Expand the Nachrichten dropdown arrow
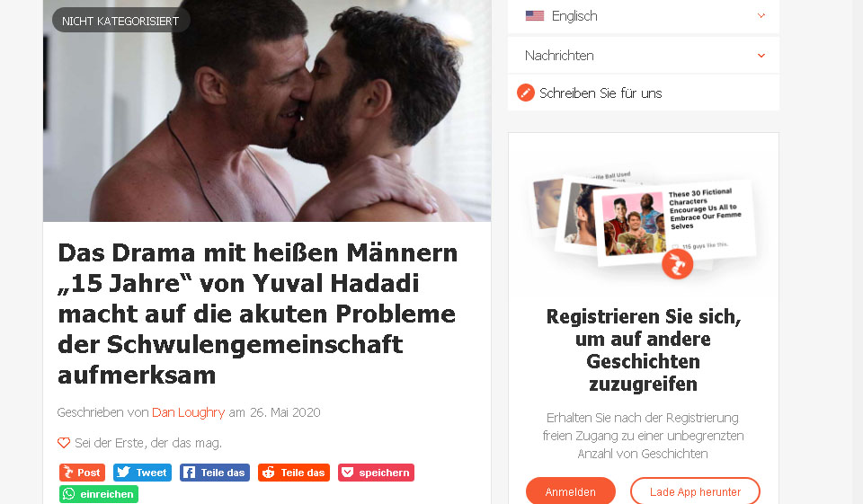Viewport: 863px width, 504px height. 761,56
